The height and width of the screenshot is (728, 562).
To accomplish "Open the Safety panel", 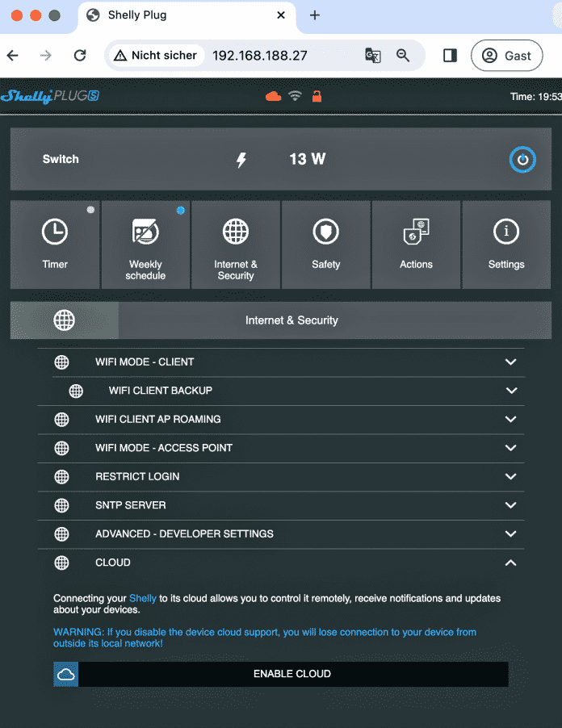I will coord(326,245).
